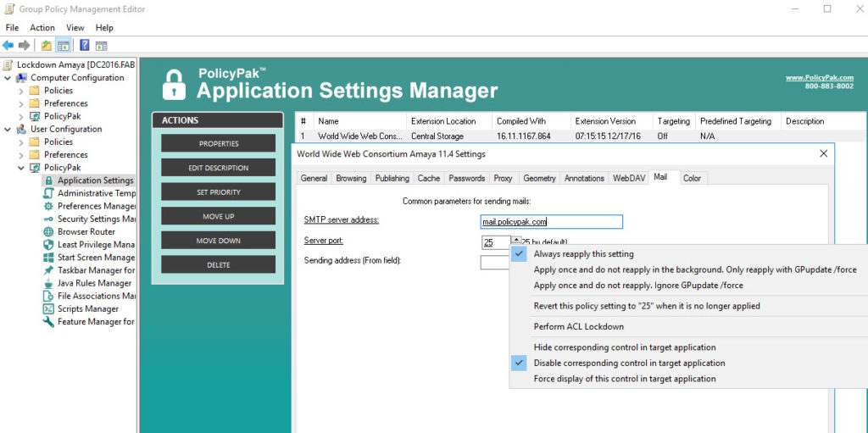Select Lockdown Amaya root policy node

69,64
